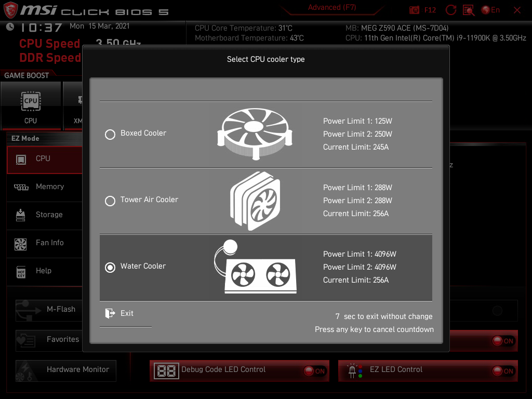Take a screenshot with the F12 camera icon
Image resolution: width=532 pixels, height=399 pixels.
[414, 10]
